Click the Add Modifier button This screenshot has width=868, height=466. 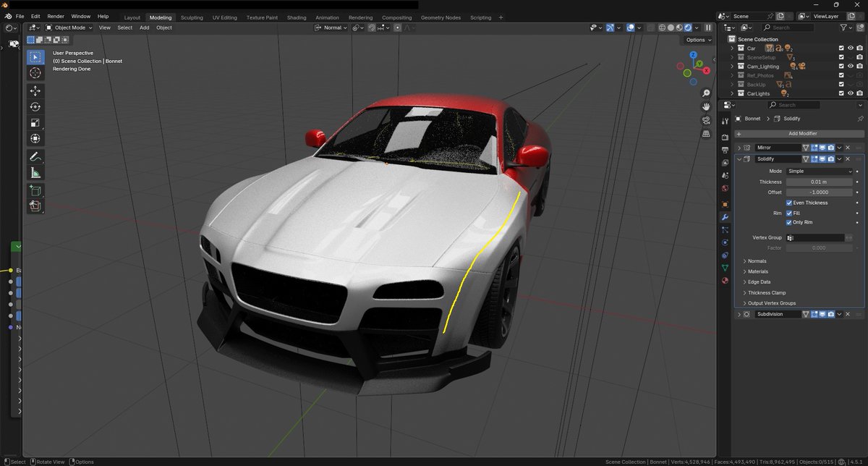(799, 134)
